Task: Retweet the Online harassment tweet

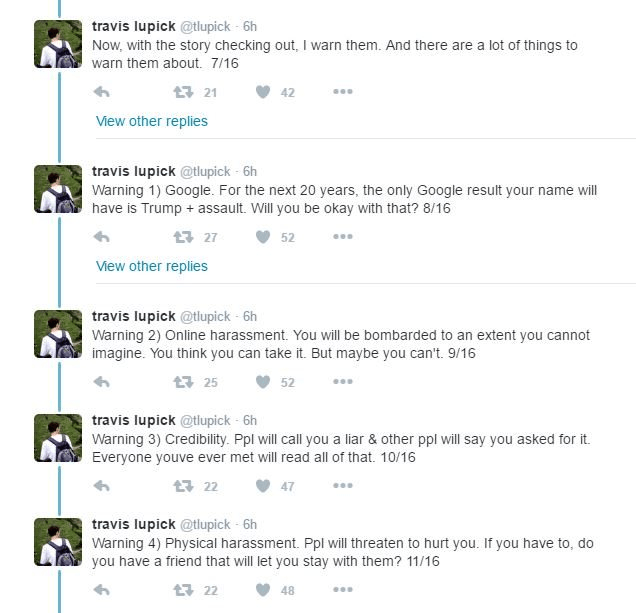Action: (x=183, y=382)
